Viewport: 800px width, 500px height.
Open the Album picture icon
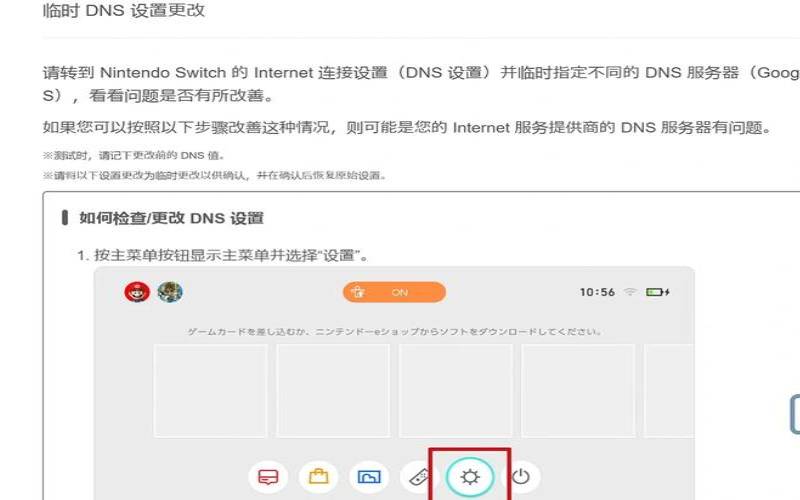click(369, 477)
